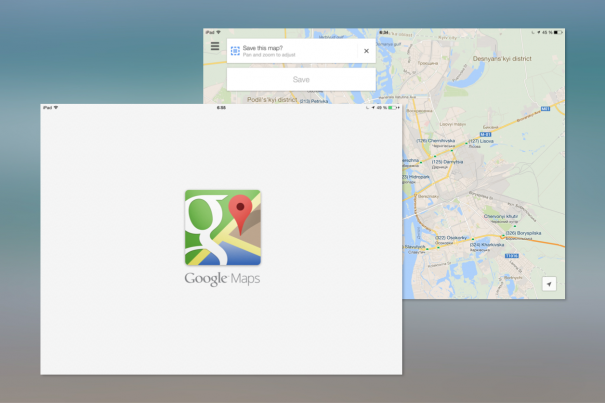Select the (322) Osokorky station label
Viewport: 605px width, 403px height.
click(451, 237)
